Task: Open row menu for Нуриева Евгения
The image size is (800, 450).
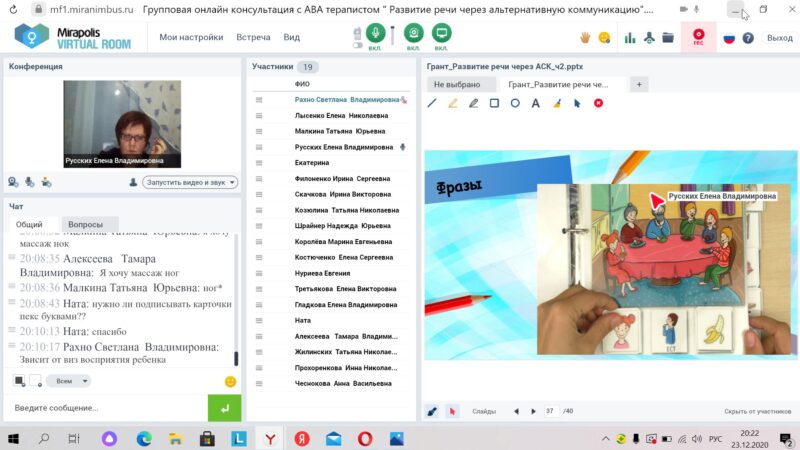Action: coord(259,273)
